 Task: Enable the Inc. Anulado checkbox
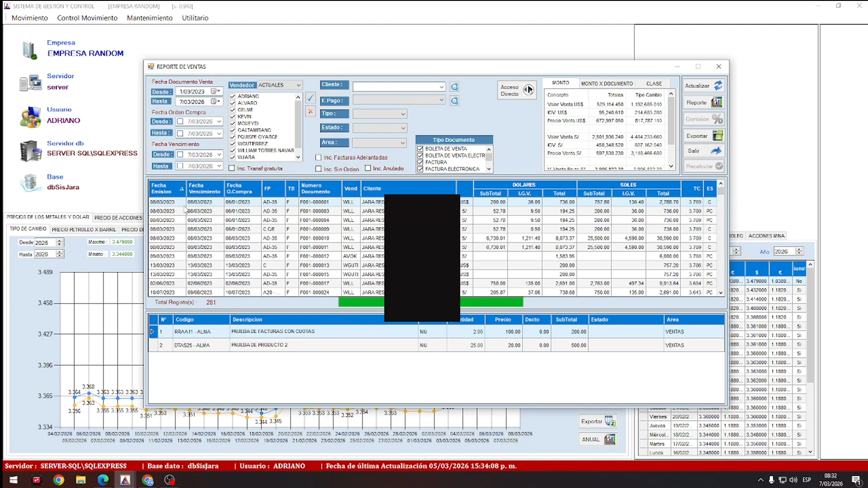tap(368, 168)
